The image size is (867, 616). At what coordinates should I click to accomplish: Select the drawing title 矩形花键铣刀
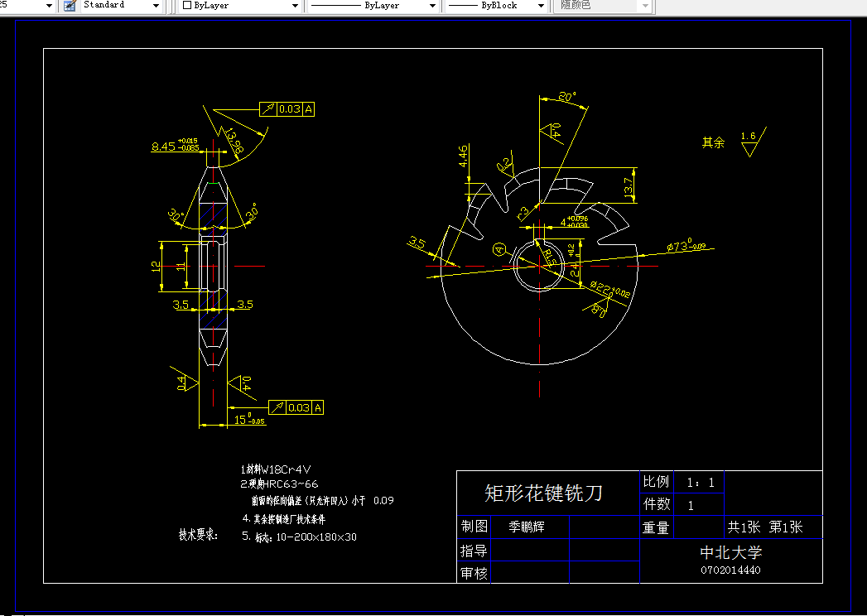click(x=542, y=492)
